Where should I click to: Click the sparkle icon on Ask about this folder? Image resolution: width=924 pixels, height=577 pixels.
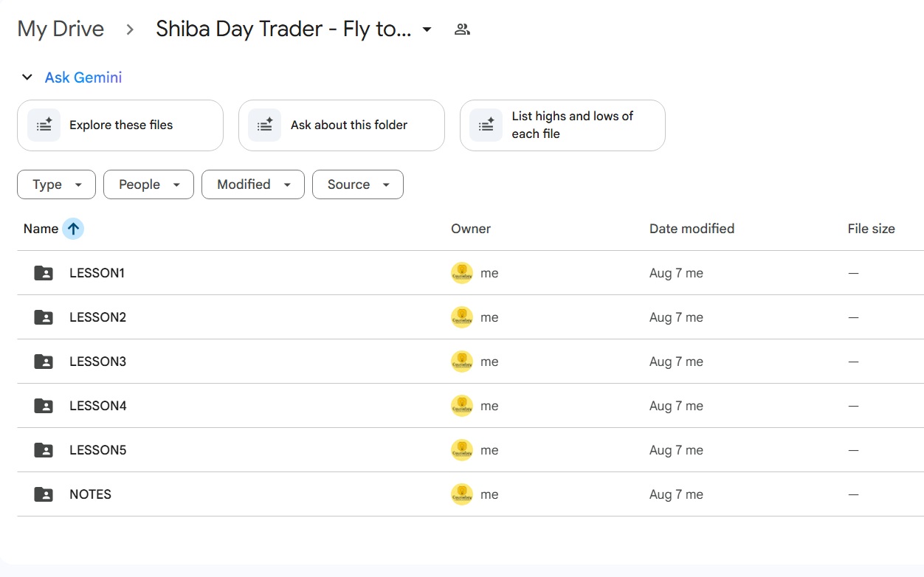click(265, 125)
